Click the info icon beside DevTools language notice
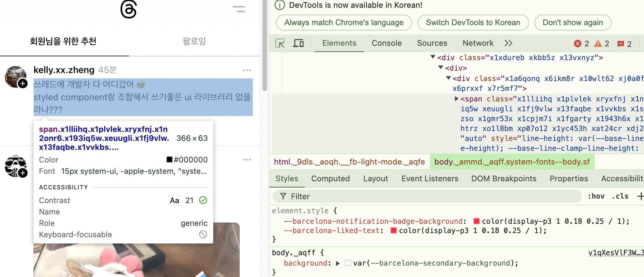The height and width of the screenshot is (277, 644). click(x=280, y=5)
